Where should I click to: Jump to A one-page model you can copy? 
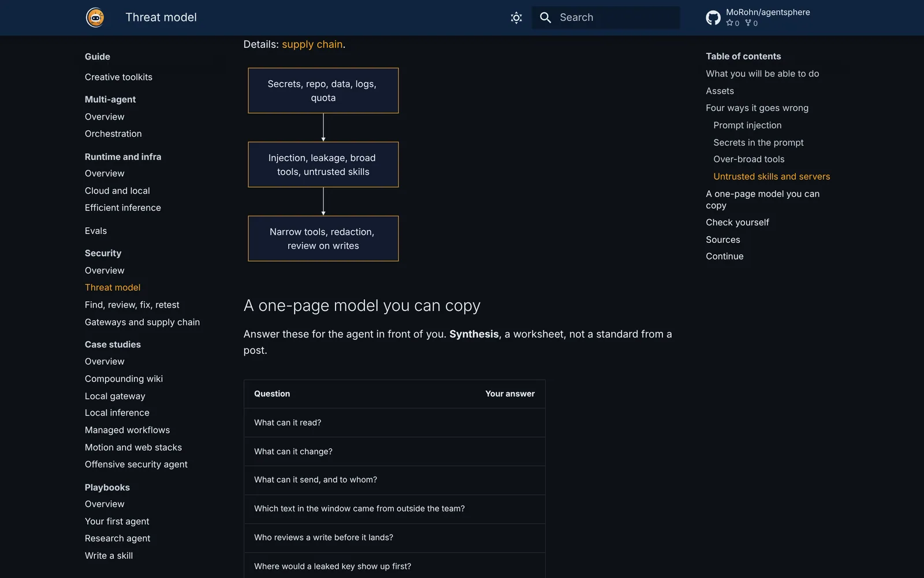[763, 199]
